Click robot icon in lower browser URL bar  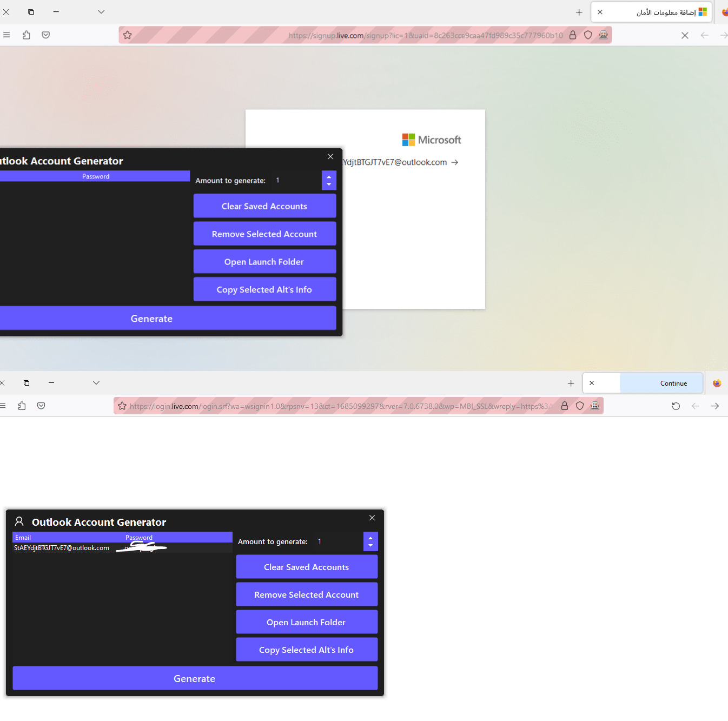coord(595,406)
